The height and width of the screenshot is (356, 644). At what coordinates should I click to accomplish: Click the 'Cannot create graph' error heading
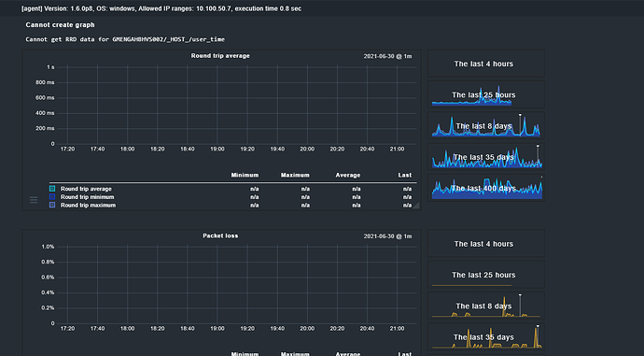click(x=60, y=25)
